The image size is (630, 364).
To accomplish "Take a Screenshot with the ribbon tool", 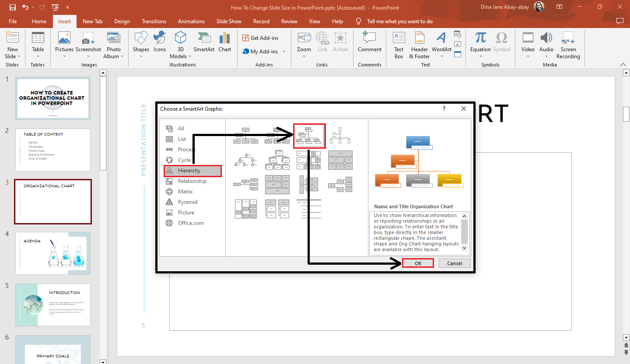I will point(88,42).
